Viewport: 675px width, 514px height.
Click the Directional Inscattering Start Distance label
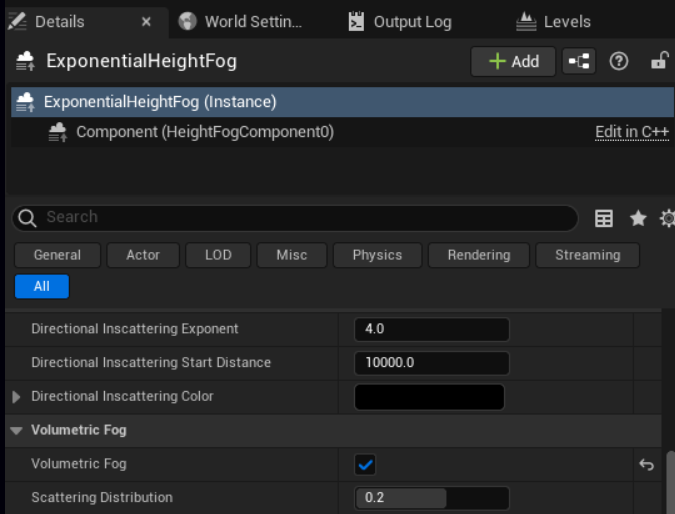tap(151, 362)
